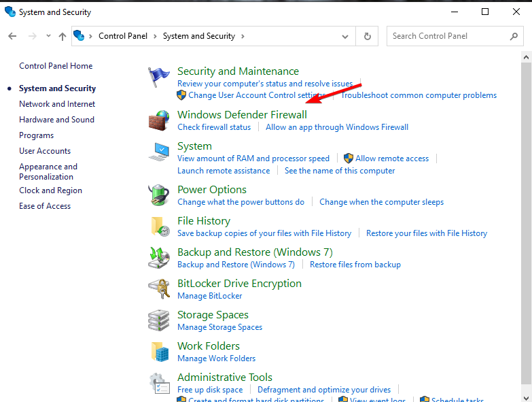Click the BitLocker Drive Encryption lock icon

tap(159, 289)
